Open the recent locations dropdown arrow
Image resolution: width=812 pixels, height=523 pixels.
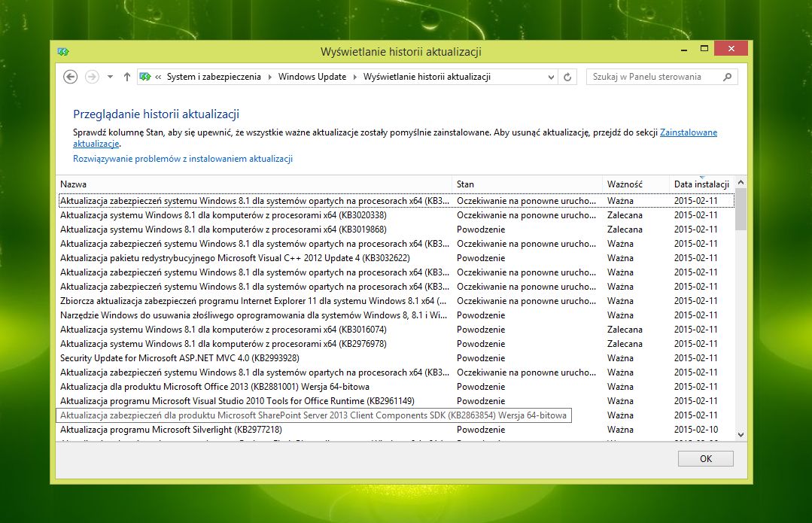click(x=110, y=77)
